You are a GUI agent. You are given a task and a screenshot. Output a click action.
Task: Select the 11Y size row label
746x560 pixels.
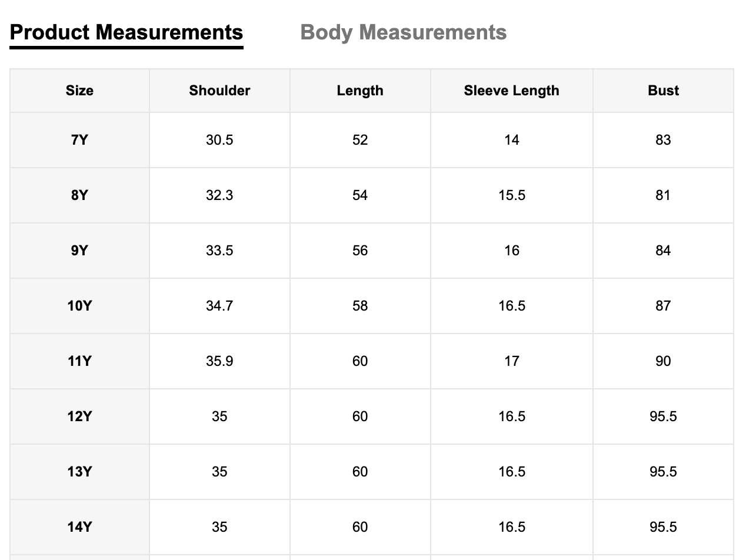pyautogui.click(x=79, y=361)
